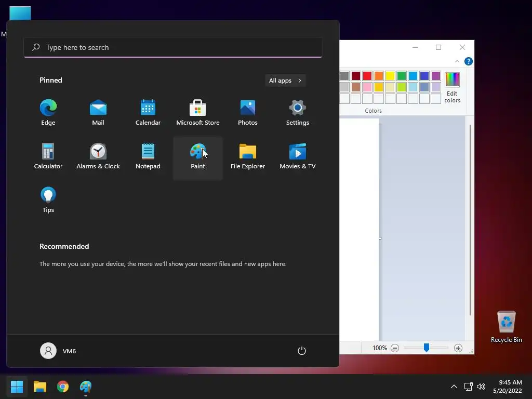Open the network status tray icon
This screenshot has width=532, height=399.
(x=469, y=387)
